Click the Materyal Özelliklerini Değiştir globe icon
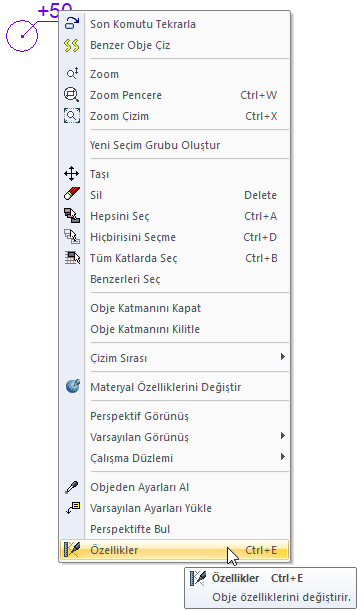Screen dimensions: 364x611 click(x=72, y=387)
